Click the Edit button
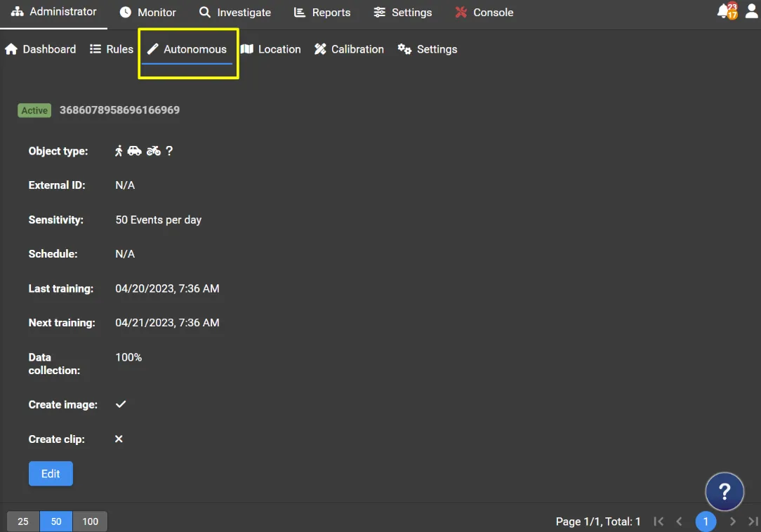The image size is (761, 532). pos(51,474)
